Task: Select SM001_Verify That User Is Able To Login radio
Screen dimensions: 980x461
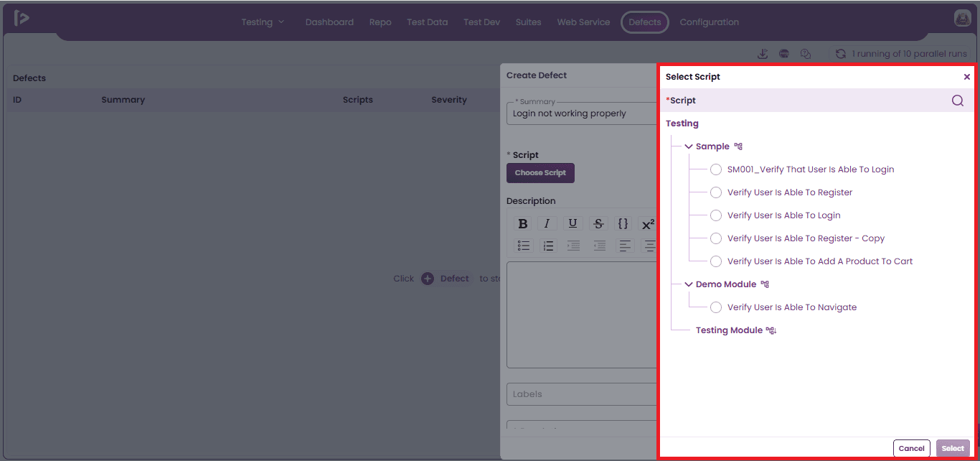Action: [716, 169]
